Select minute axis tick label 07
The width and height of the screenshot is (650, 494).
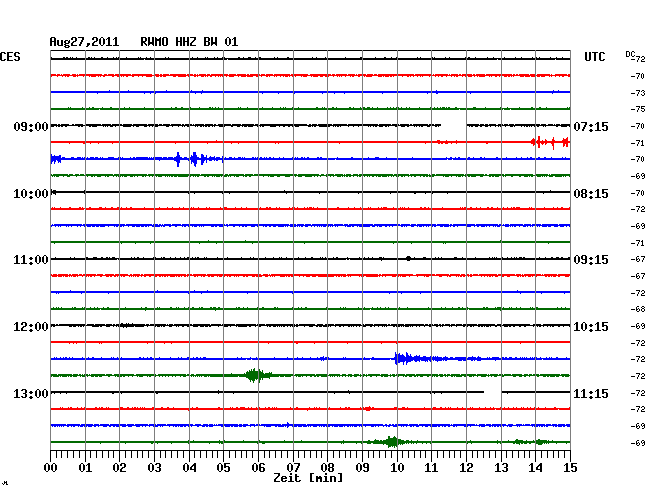[x=293, y=467]
